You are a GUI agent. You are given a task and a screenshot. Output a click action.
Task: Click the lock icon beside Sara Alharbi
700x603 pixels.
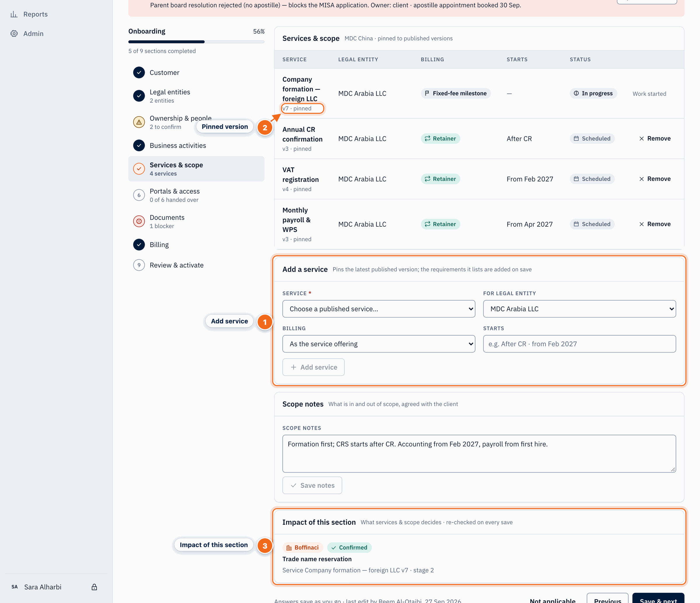[x=94, y=587]
